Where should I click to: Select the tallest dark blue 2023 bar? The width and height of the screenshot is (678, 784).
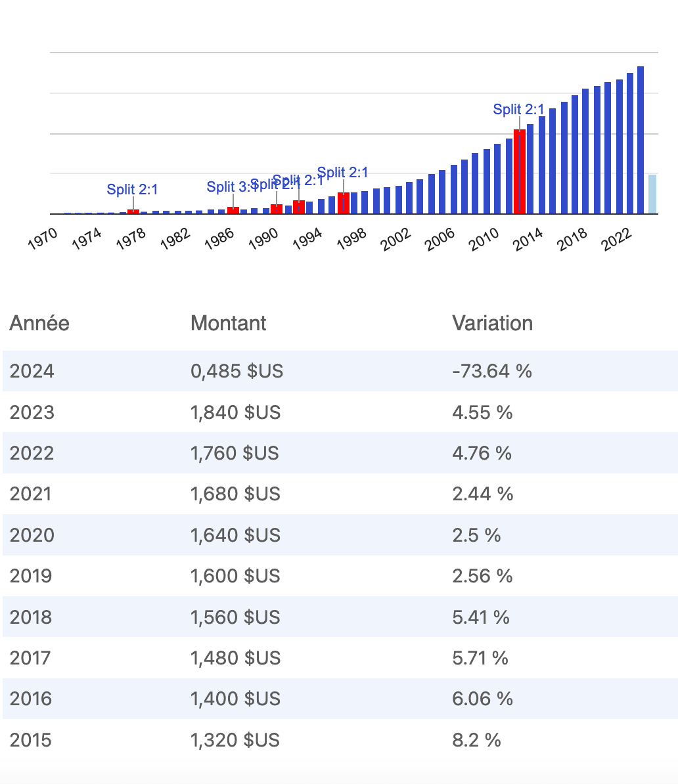pos(641,140)
